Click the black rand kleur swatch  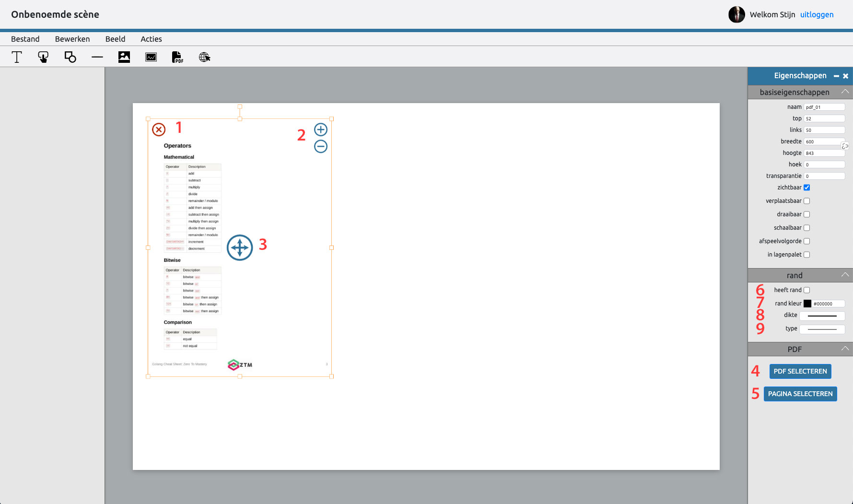pos(807,304)
